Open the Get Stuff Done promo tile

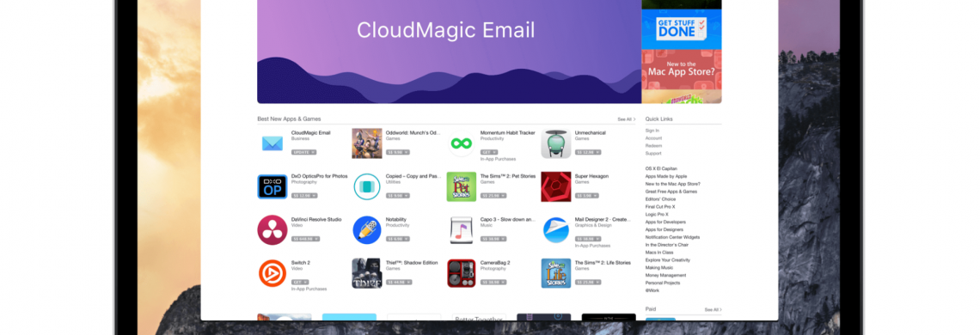(681, 28)
